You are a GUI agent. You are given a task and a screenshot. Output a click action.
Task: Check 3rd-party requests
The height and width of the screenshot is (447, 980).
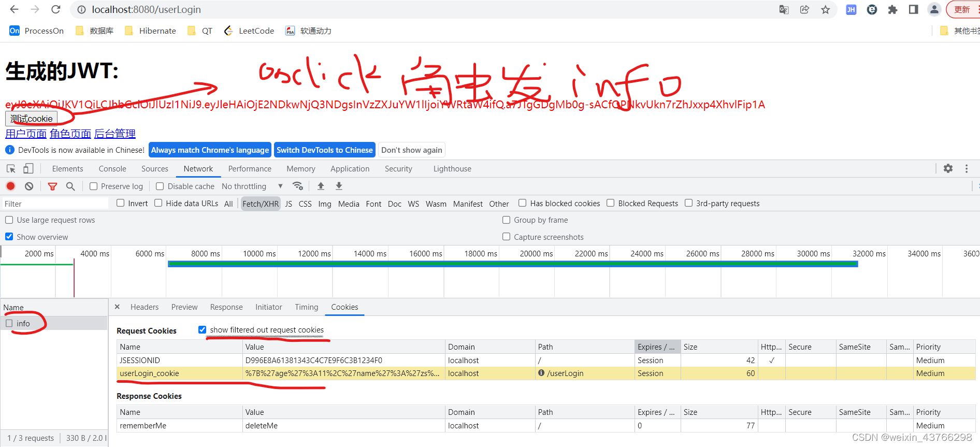tap(688, 203)
